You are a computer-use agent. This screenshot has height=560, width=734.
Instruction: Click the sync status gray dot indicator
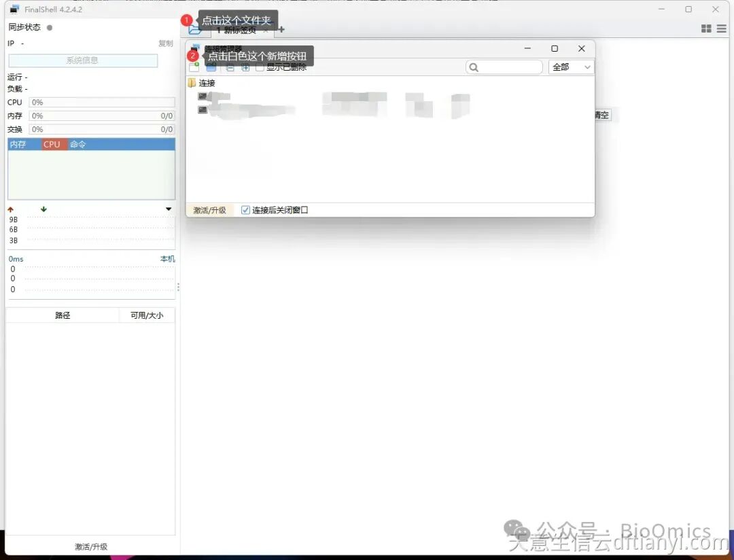click(x=50, y=28)
